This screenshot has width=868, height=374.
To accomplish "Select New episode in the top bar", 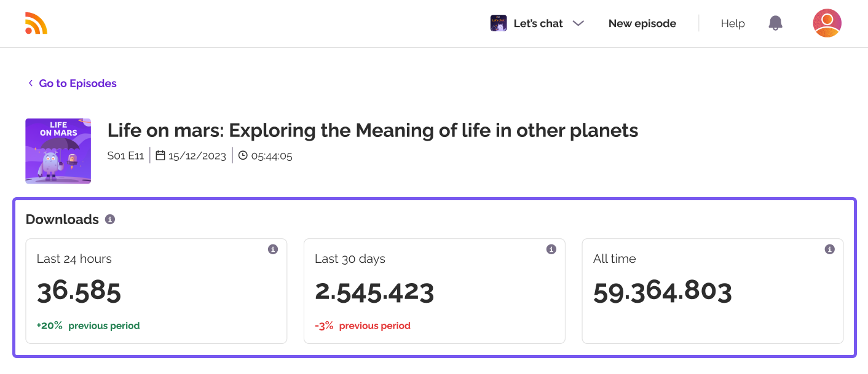I will point(642,23).
